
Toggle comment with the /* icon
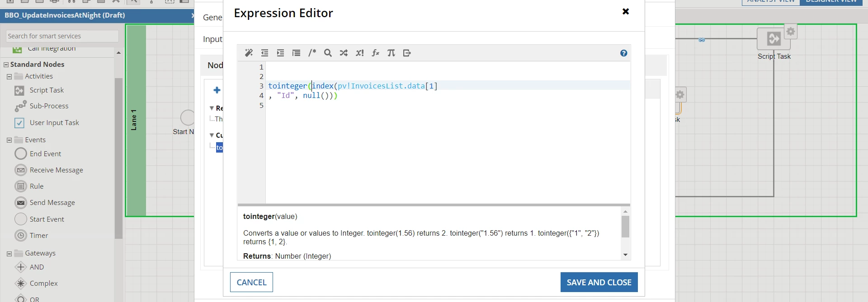tap(312, 53)
